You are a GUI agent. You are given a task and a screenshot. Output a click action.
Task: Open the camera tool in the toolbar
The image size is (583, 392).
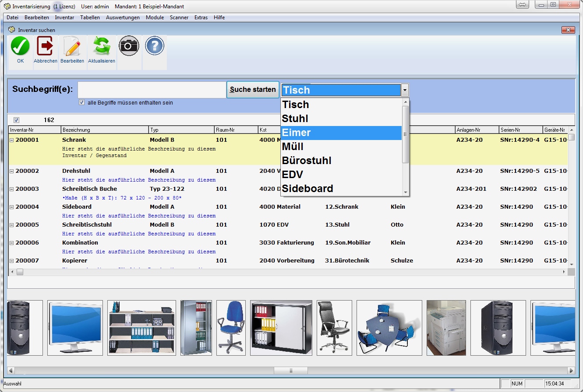pyautogui.click(x=129, y=45)
